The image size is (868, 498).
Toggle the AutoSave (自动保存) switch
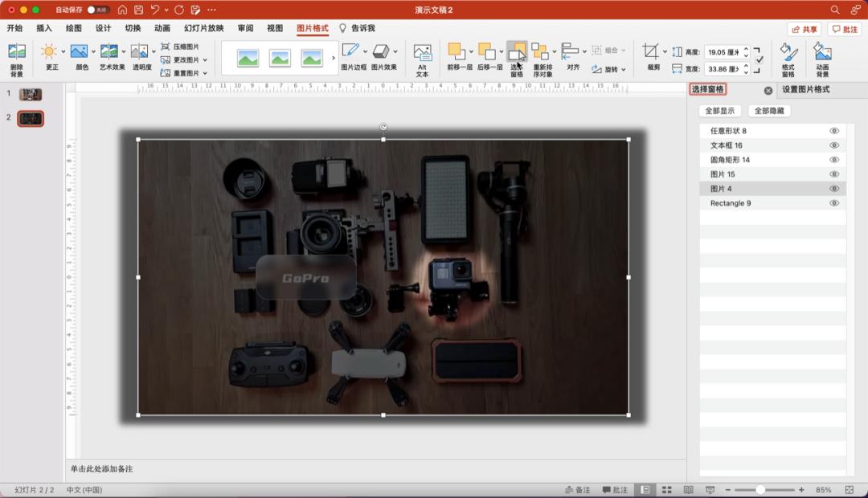coord(98,10)
